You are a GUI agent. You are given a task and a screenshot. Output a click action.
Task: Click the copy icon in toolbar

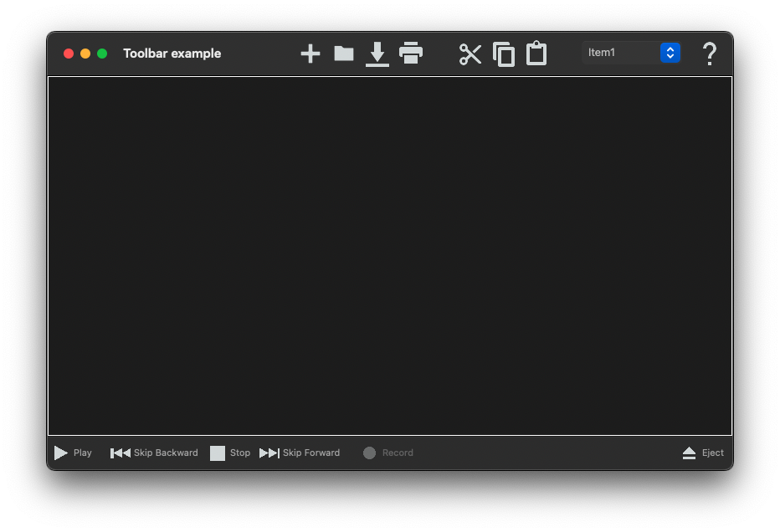tap(504, 54)
